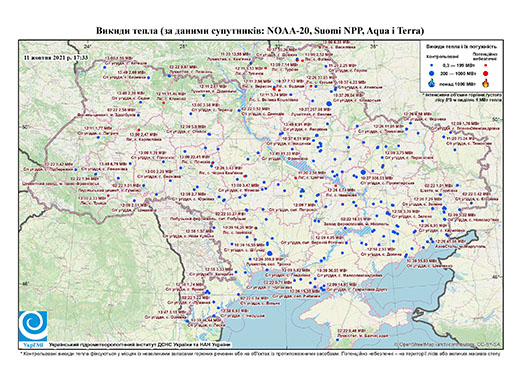This screenshot has height=368, width=520.
Task: Click the UkrGMI swirl logo
Action: pos(33,326)
